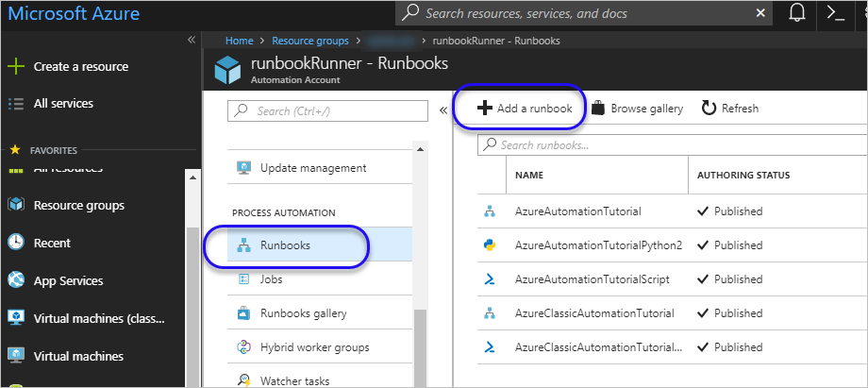Click the Microsoft Azure logo text
Viewport: 868px width, 388px height.
pos(74,13)
